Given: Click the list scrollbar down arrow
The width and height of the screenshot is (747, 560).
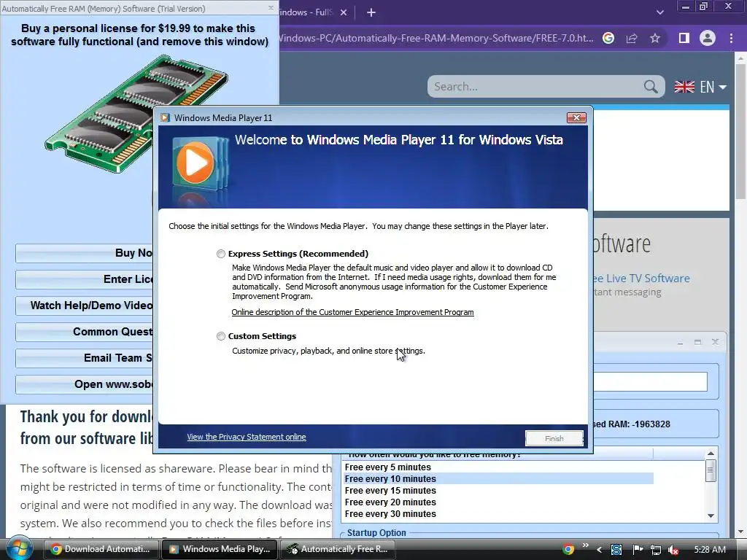Looking at the screenshot, I should (711, 516).
